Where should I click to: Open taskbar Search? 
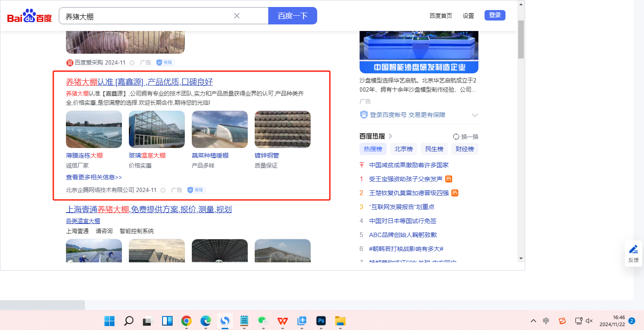click(x=128, y=321)
